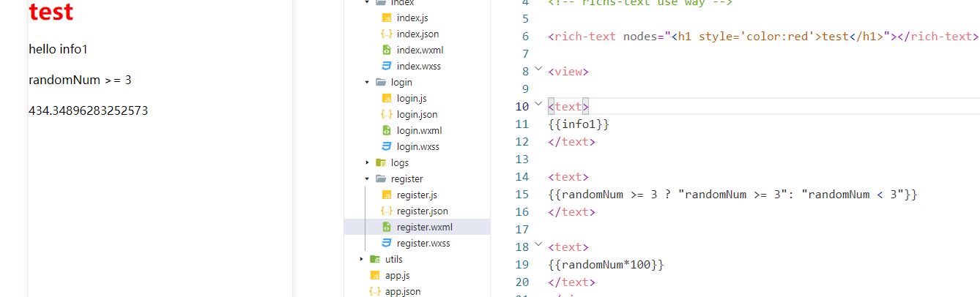Image resolution: width=980 pixels, height=297 pixels.
Task: Collapse the index folder arrow
Action: [367, 2]
